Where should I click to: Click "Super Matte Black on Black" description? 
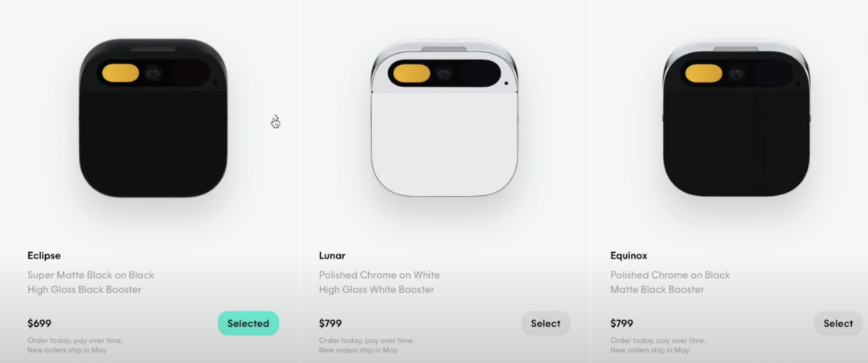(x=91, y=275)
